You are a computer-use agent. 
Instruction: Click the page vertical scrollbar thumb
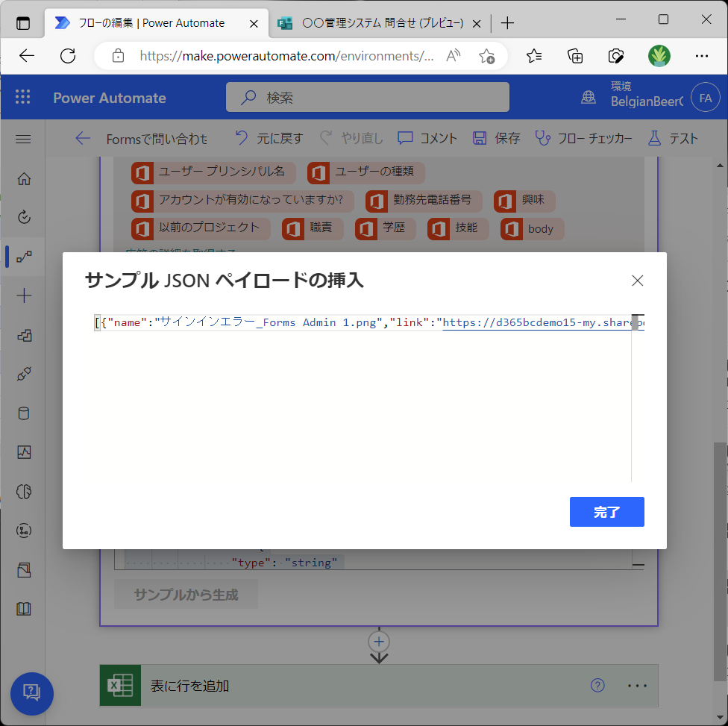click(x=720, y=562)
